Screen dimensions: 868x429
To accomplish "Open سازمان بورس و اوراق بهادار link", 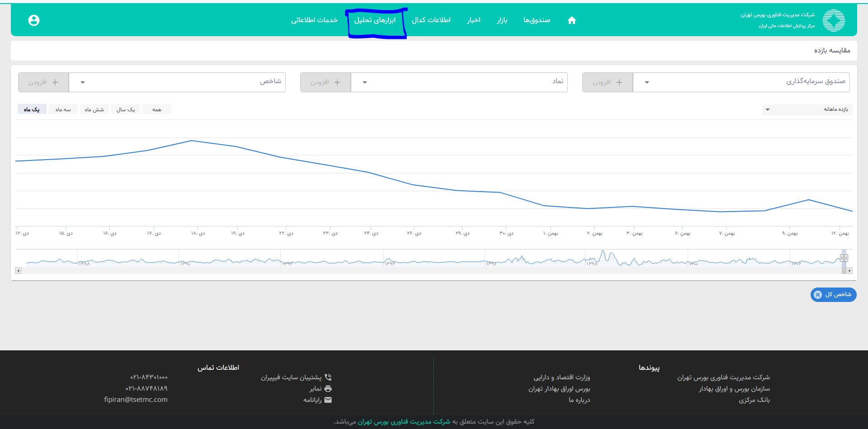I will pyautogui.click(x=734, y=388).
